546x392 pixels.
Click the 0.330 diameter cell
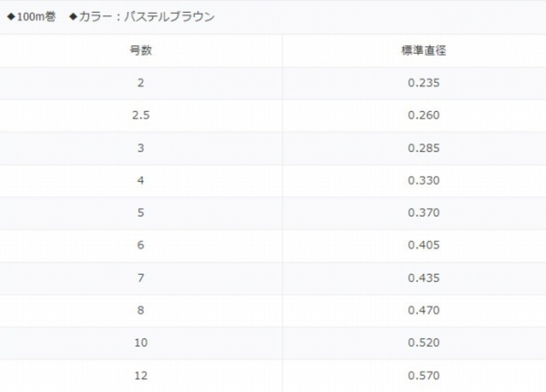click(424, 180)
